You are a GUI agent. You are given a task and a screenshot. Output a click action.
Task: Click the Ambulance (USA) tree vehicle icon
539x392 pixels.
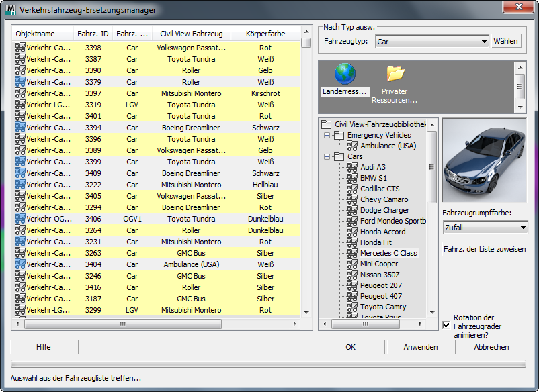[x=352, y=146]
